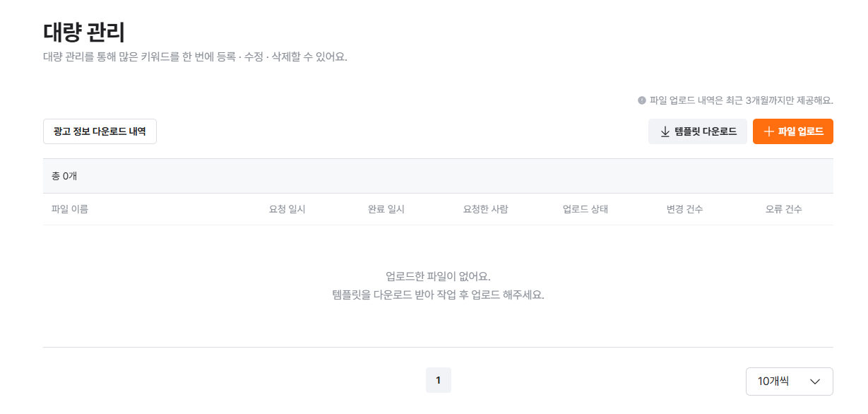Go to page 1 in pagination

click(438, 380)
